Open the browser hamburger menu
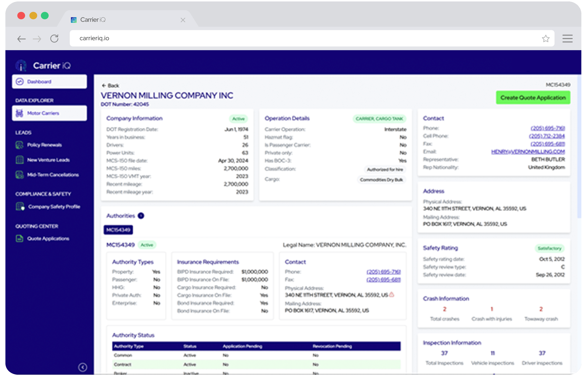Image resolution: width=588 pixels, height=376 pixels. 567,39
